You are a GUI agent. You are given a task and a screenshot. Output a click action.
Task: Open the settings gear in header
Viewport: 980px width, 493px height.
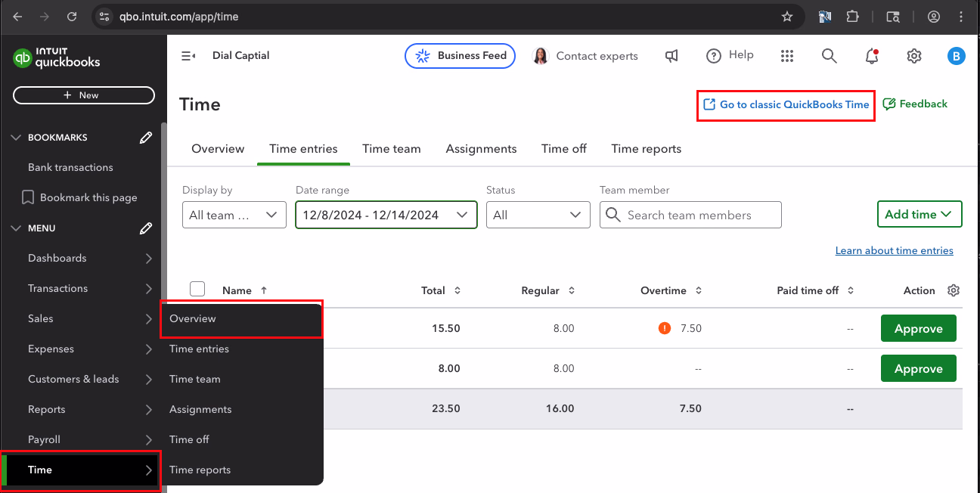[x=914, y=55]
